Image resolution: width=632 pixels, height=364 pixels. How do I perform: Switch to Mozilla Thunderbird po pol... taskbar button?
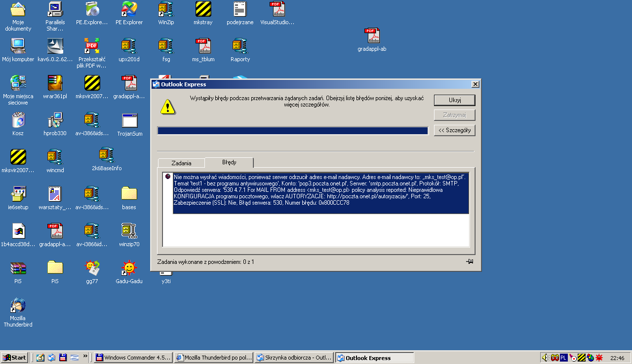click(214, 358)
